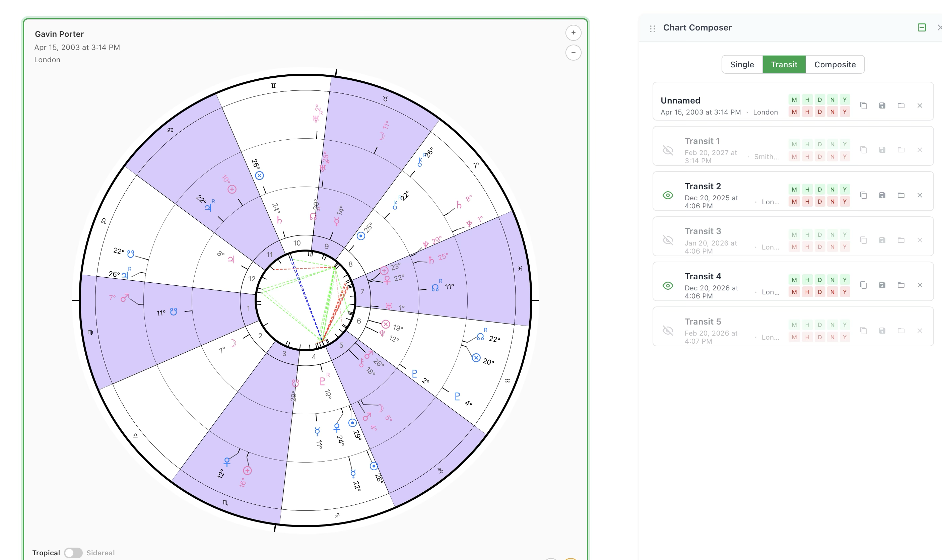Save the Unnamed base chart

click(882, 106)
